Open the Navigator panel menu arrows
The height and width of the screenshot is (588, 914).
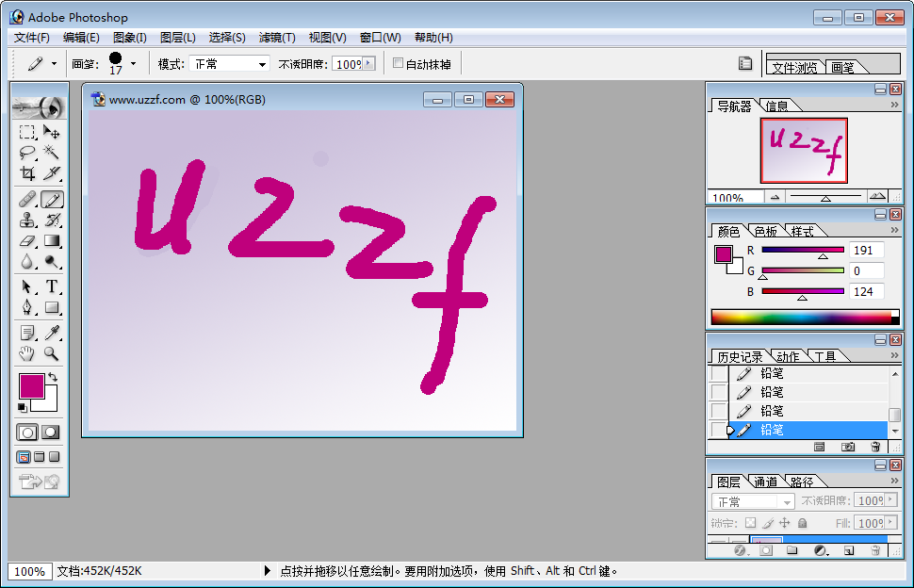(895, 105)
